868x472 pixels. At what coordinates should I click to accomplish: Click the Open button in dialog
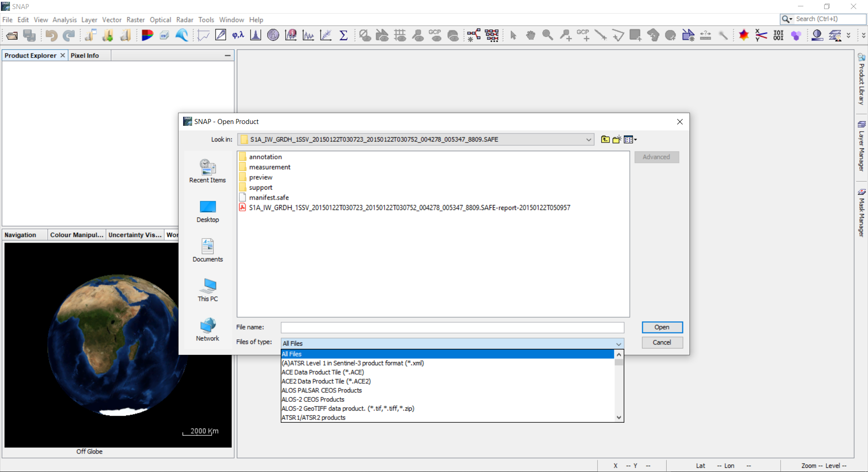coord(662,327)
